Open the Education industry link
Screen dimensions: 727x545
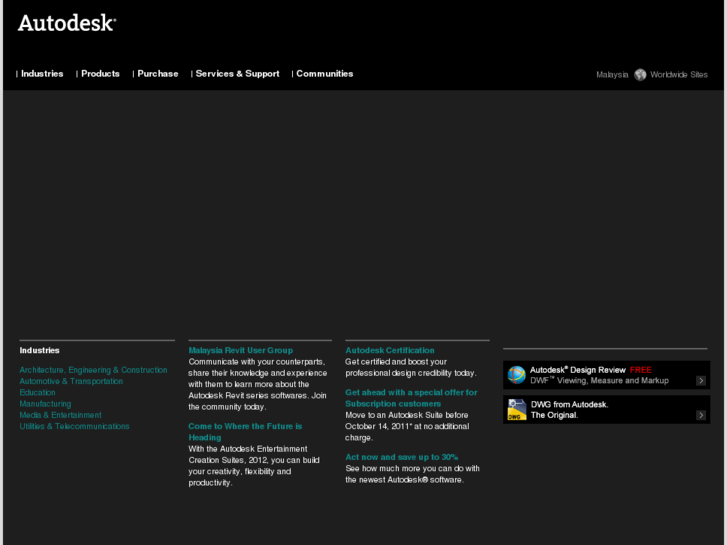coord(37,392)
